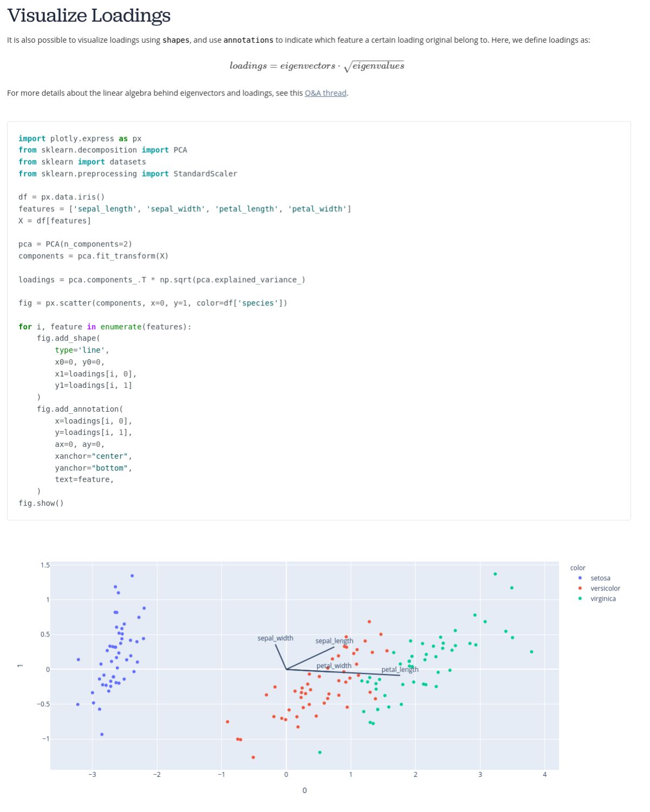Click the word 'annotations' in the description
This screenshot has height=812, width=650.
point(249,40)
